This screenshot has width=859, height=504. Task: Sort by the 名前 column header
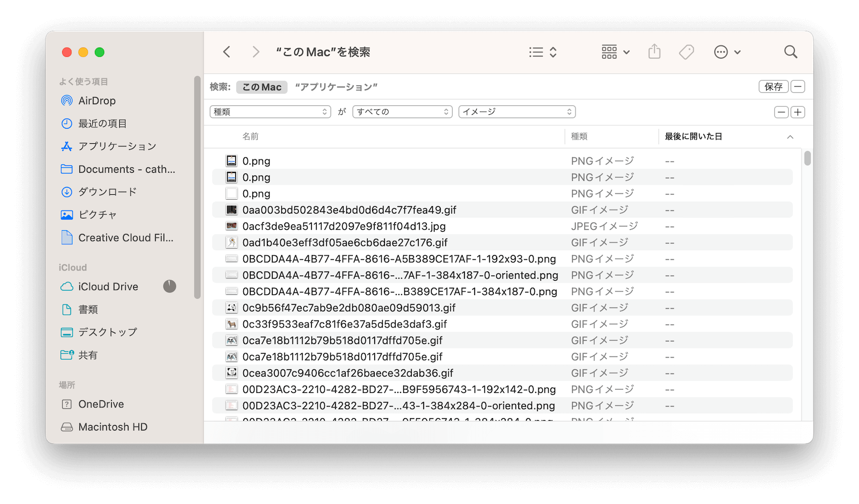click(x=250, y=136)
